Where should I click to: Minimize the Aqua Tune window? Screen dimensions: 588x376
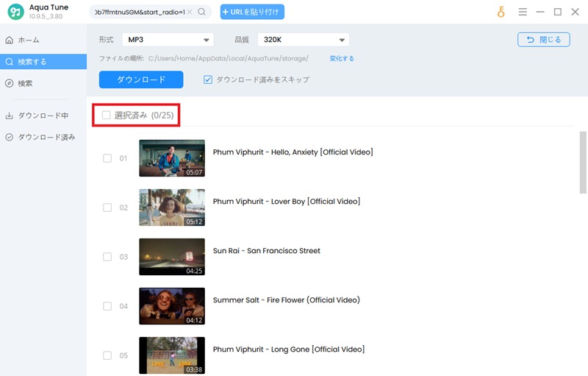click(540, 12)
